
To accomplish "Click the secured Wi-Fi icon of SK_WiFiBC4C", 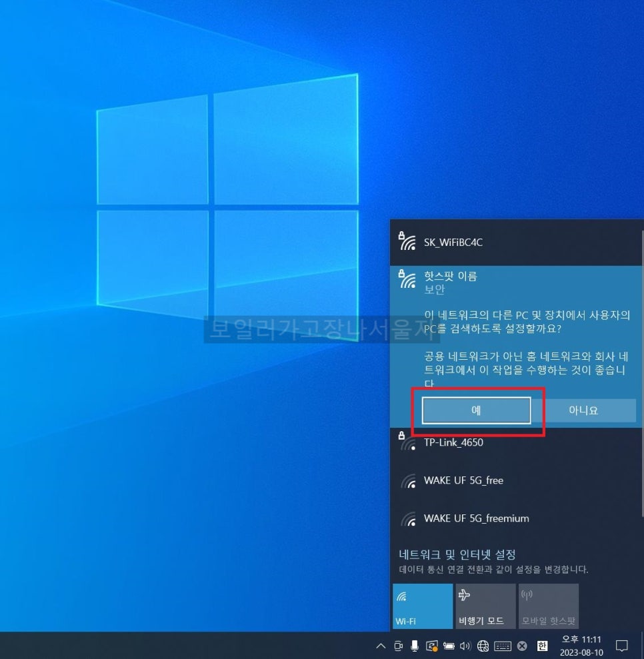I will click(407, 241).
